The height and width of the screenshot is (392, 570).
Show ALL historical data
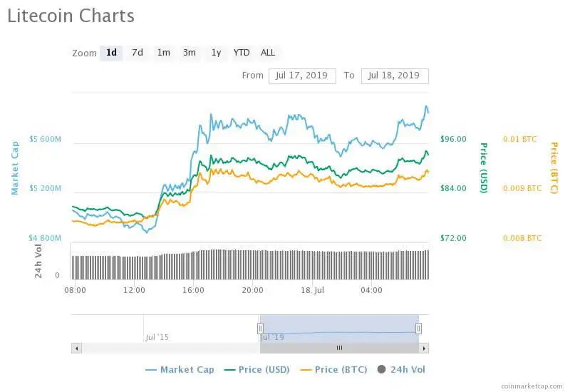click(x=268, y=53)
